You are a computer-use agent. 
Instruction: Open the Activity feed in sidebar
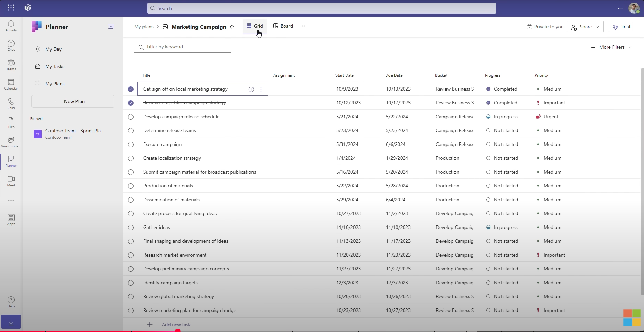[11, 26]
